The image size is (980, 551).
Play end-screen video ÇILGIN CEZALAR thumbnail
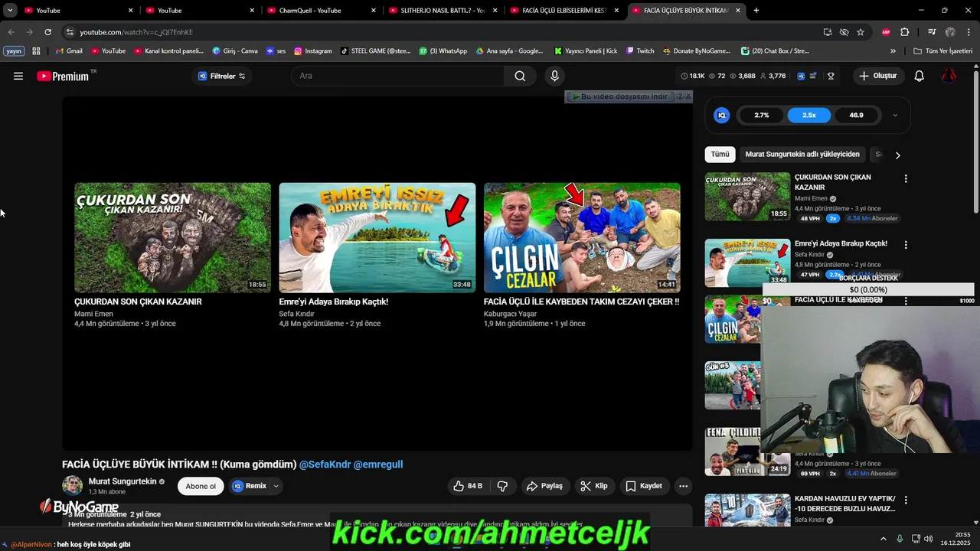[582, 237]
